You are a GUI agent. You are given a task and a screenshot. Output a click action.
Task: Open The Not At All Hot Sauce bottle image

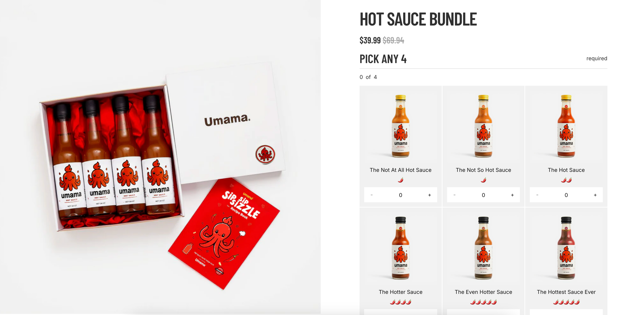coord(400,126)
